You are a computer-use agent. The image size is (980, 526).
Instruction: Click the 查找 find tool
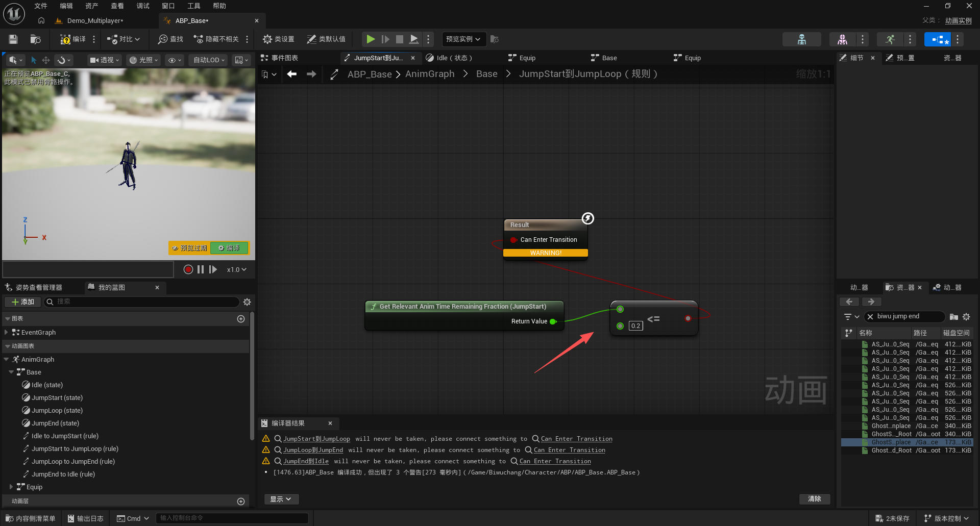170,39
